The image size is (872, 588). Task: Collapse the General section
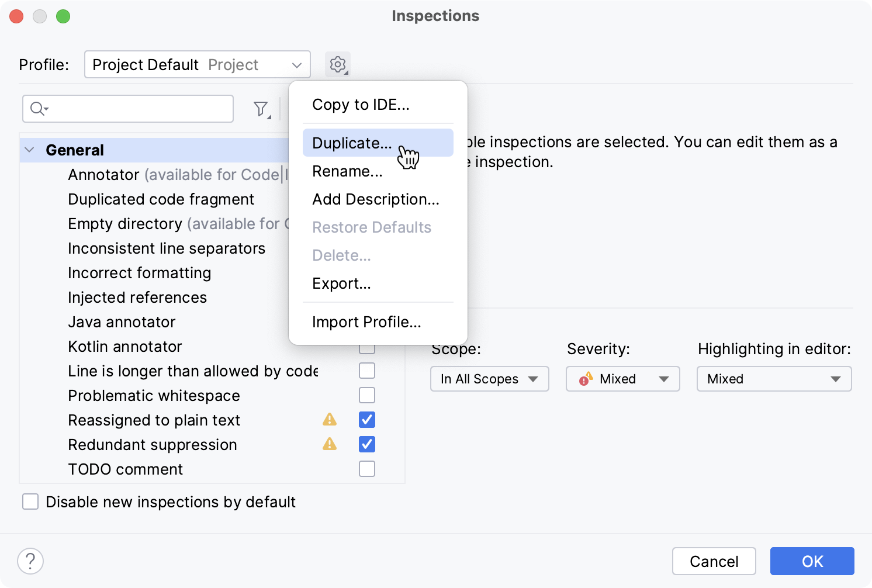click(29, 150)
